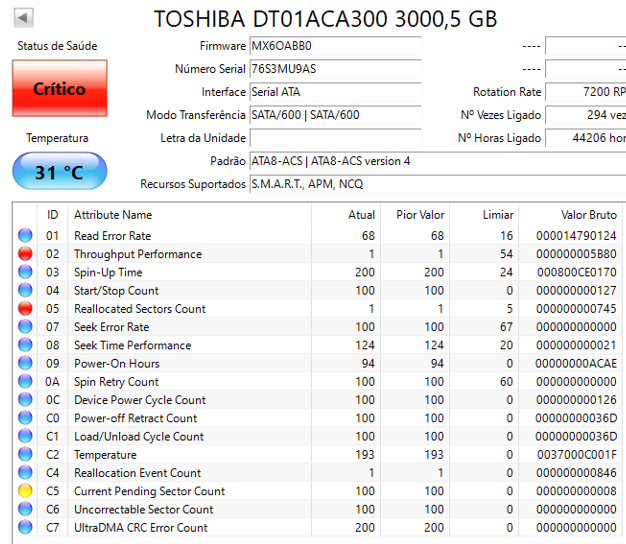626x544 pixels.
Task: Click raw value 000000005B80
Action: [x=576, y=254]
